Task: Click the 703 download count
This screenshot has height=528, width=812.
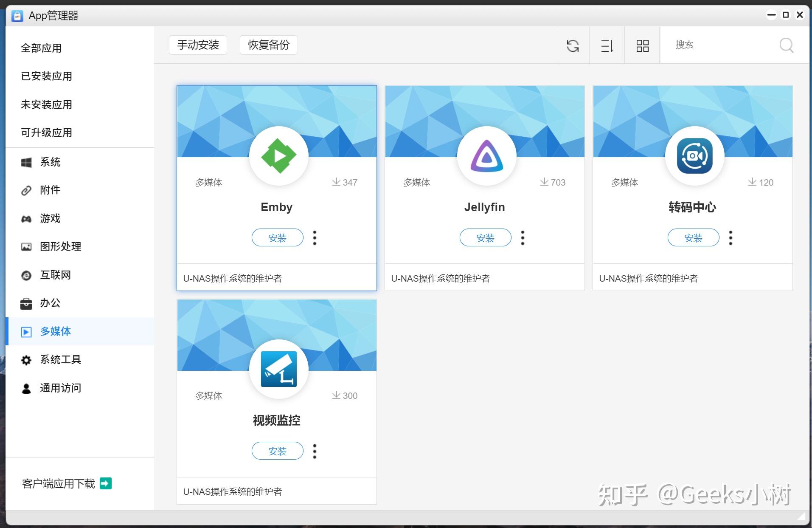Action: click(x=558, y=182)
